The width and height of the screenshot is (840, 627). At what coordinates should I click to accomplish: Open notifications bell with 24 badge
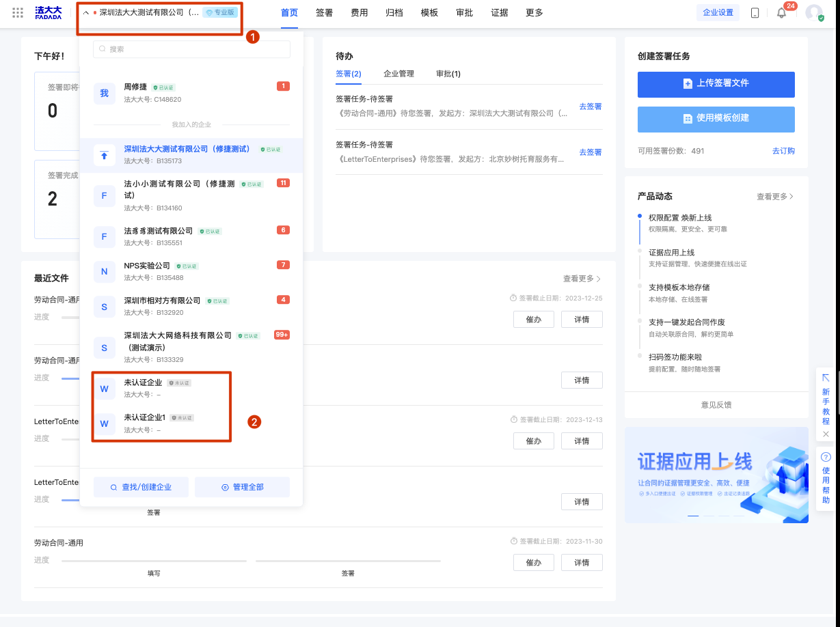pos(782,13)
